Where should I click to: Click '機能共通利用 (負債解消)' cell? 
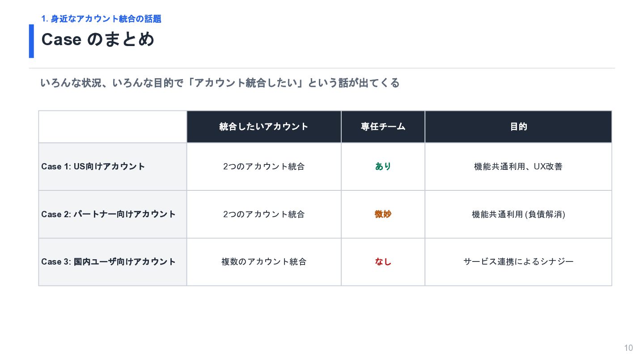pos(518,214)
